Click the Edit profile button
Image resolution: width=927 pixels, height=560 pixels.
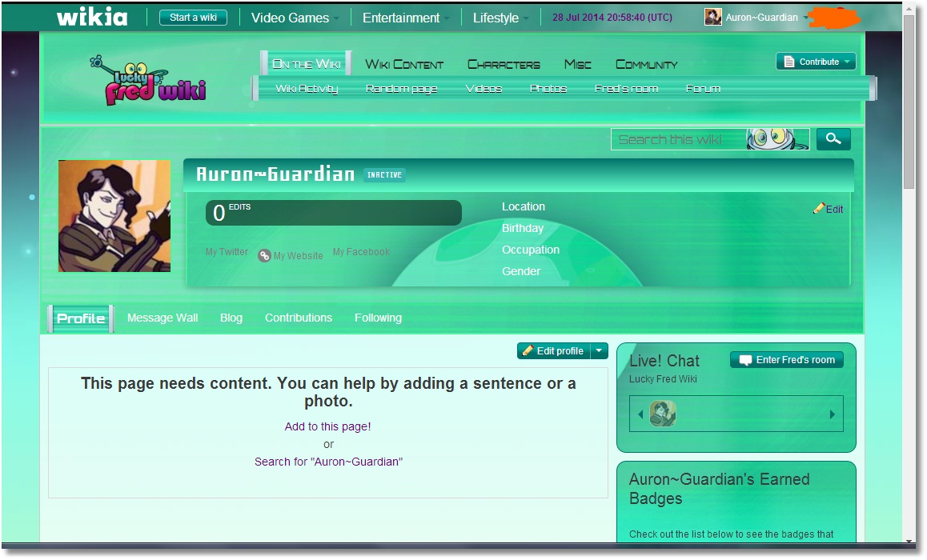point(554,351)
